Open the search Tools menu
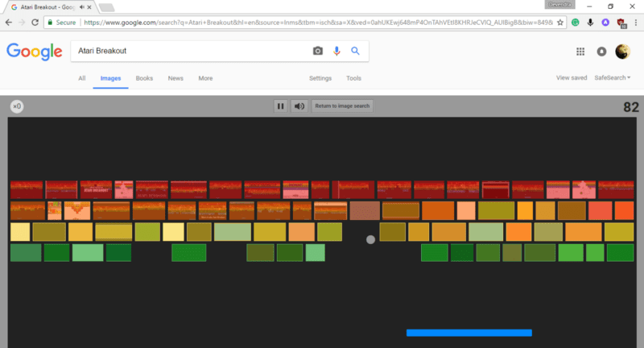This screenshot has height=348, width=644. coord(353,78)
